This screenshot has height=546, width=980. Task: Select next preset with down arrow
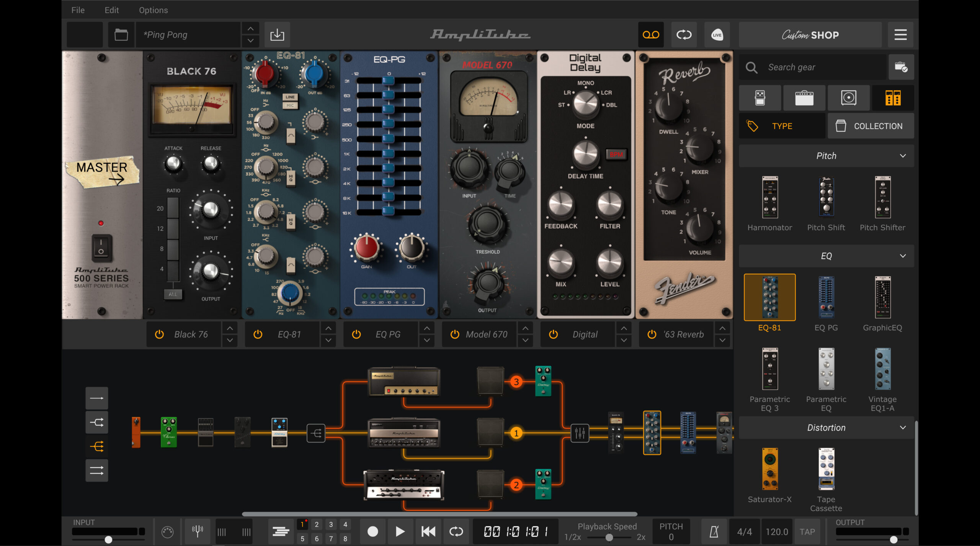pyautogui.click(x=250, y=41)
